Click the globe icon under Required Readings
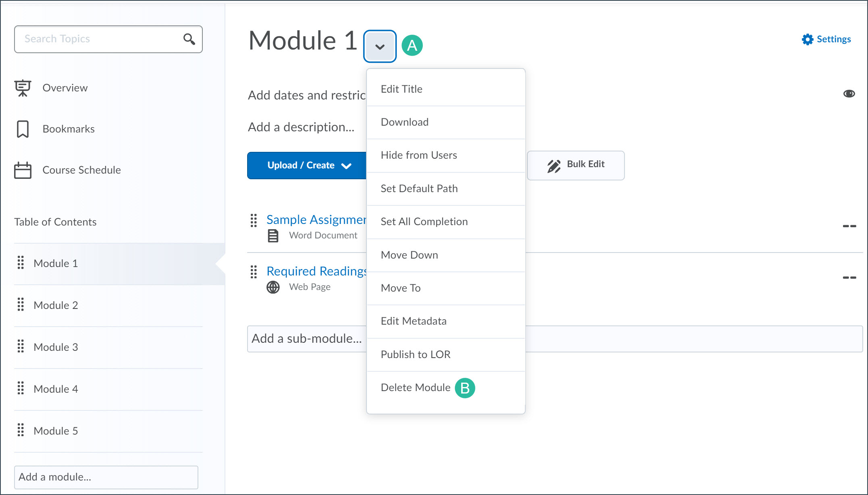 pos(273,287)
